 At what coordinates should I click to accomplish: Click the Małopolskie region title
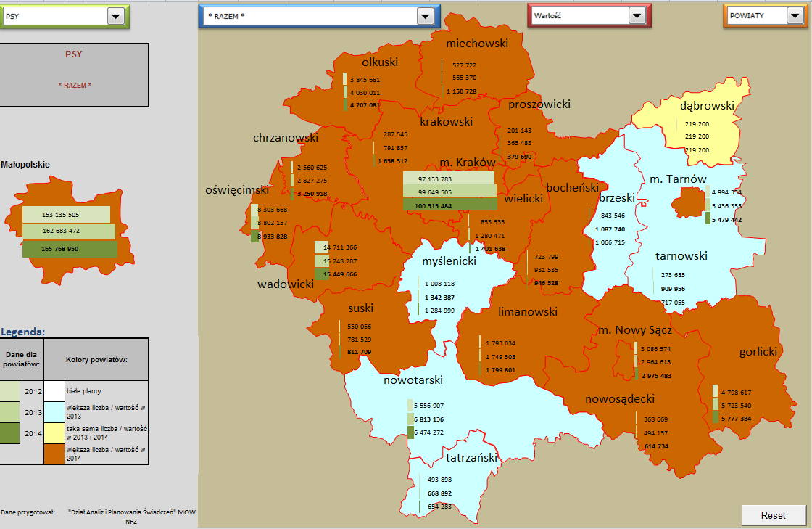25,165
